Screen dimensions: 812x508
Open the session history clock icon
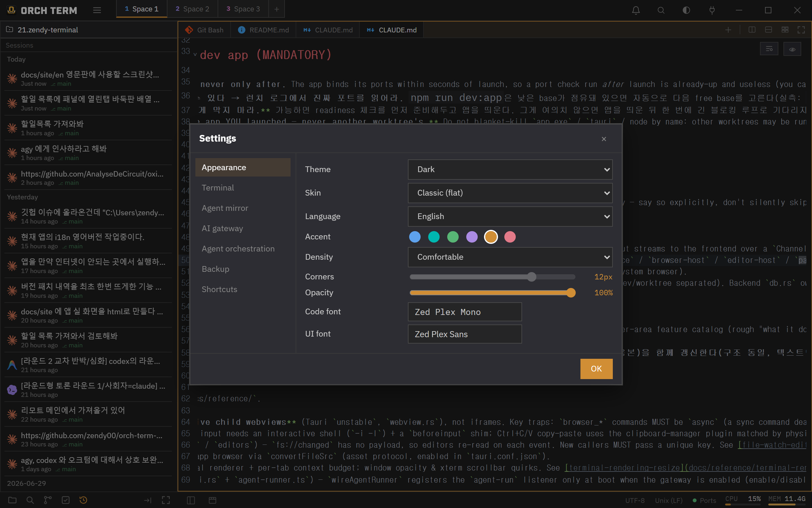click(83, 500)
